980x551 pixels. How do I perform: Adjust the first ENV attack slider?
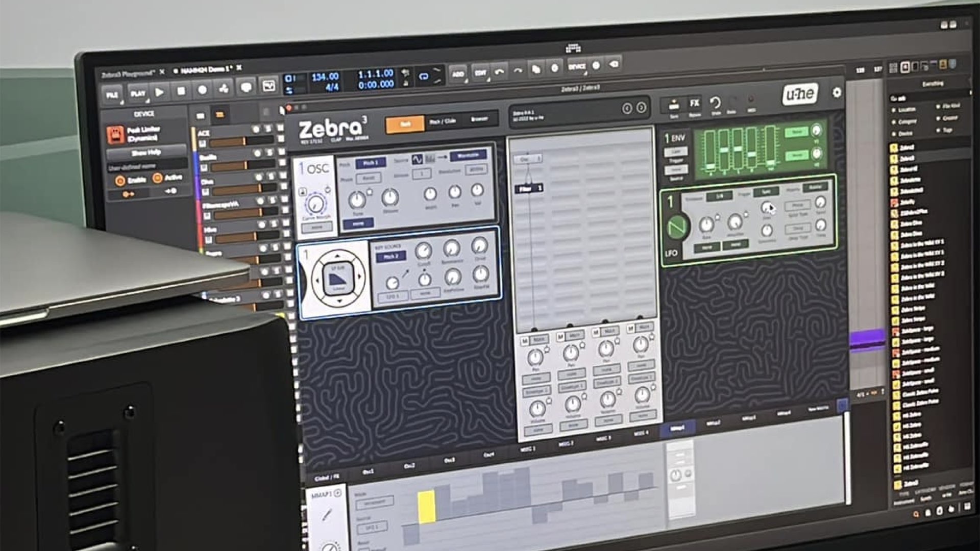click(711, 151)
